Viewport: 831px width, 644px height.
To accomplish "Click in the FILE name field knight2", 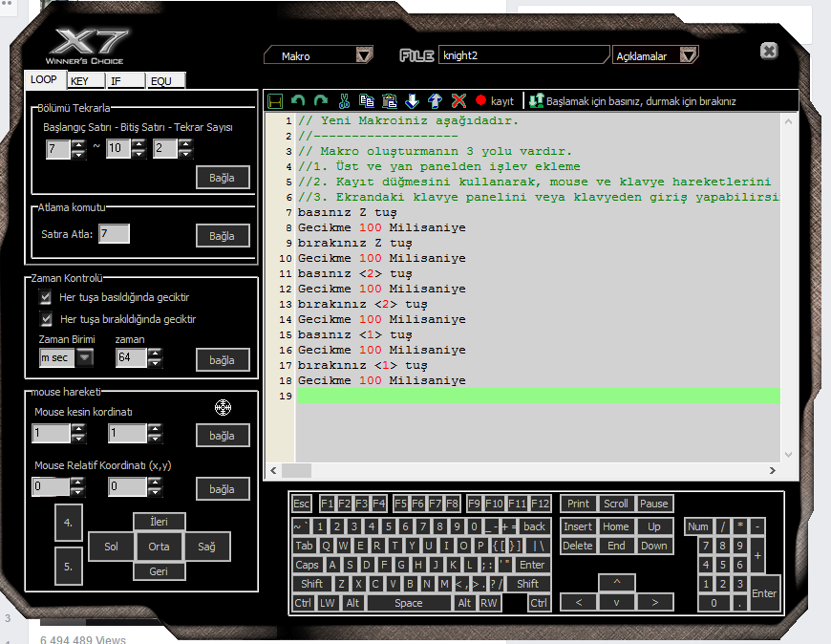I will click(523, 55).
